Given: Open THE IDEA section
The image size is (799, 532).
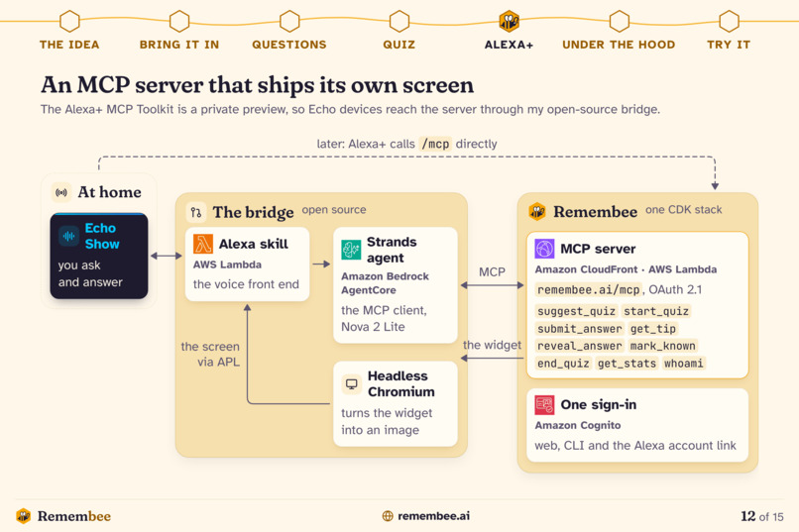Looking at the screenshot, I should tap(69, 45).
